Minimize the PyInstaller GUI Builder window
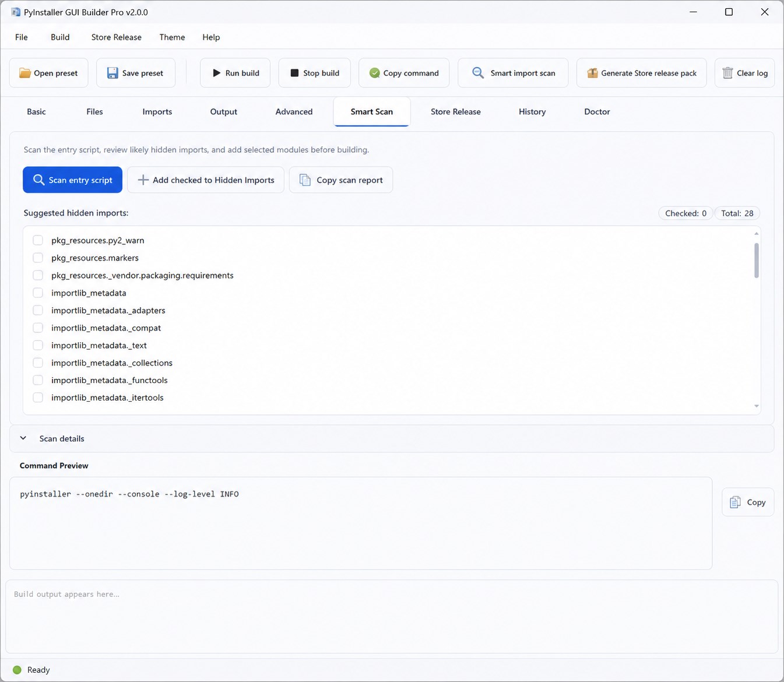The height and width of the screenshot is (682, 784). click(693, 12)
